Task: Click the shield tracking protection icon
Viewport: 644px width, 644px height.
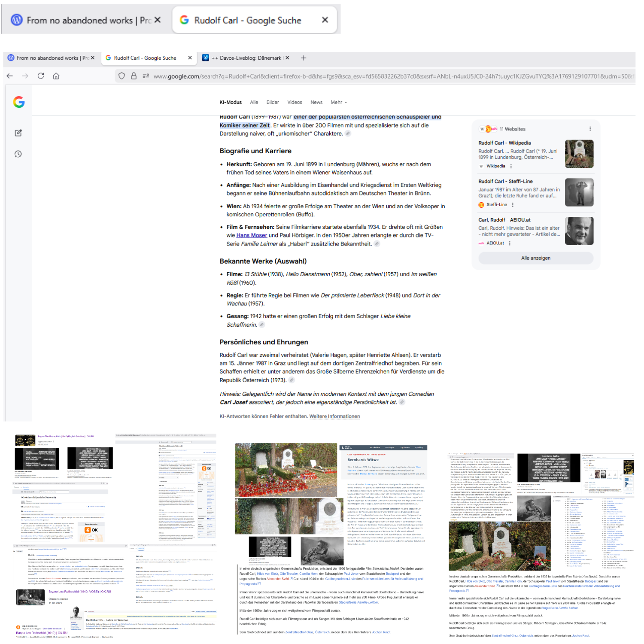Action: coord(122,76)
